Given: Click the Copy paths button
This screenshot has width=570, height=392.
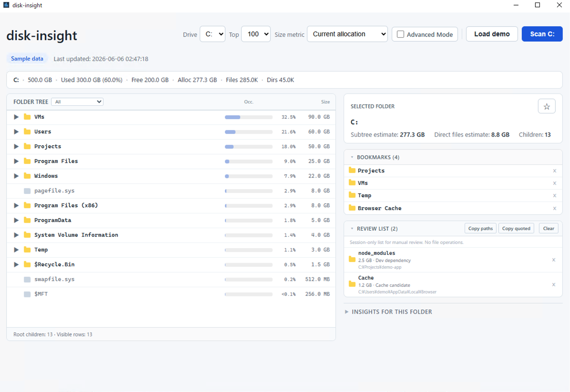Looking at the screenshot, I should coord(480,228).
